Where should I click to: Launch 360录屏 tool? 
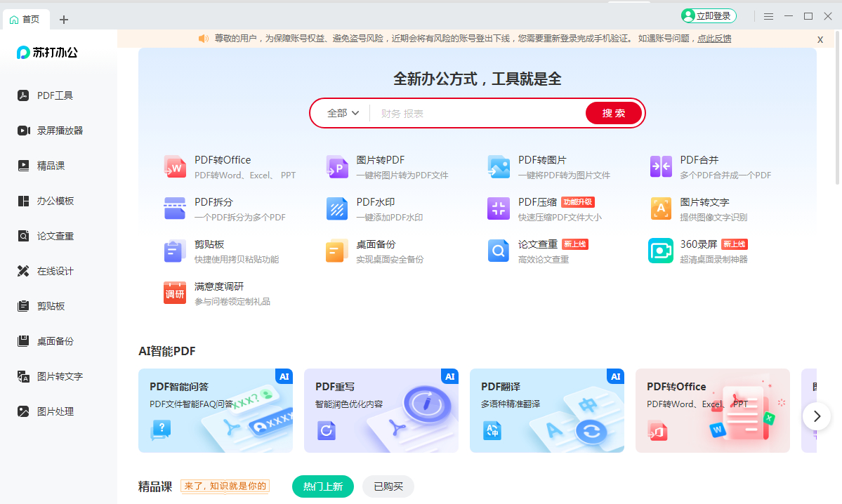[699, 251]
